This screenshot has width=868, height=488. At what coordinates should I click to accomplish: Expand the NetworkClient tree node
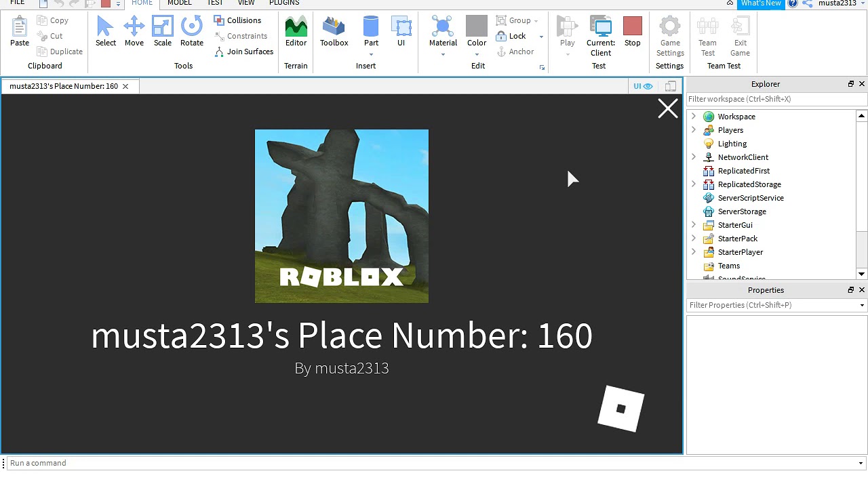point(693,157)
